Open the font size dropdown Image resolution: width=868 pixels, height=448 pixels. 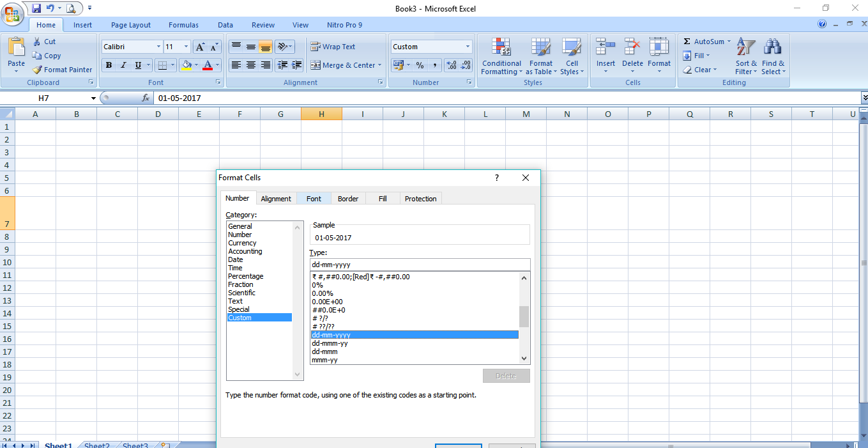pos(185,46)
